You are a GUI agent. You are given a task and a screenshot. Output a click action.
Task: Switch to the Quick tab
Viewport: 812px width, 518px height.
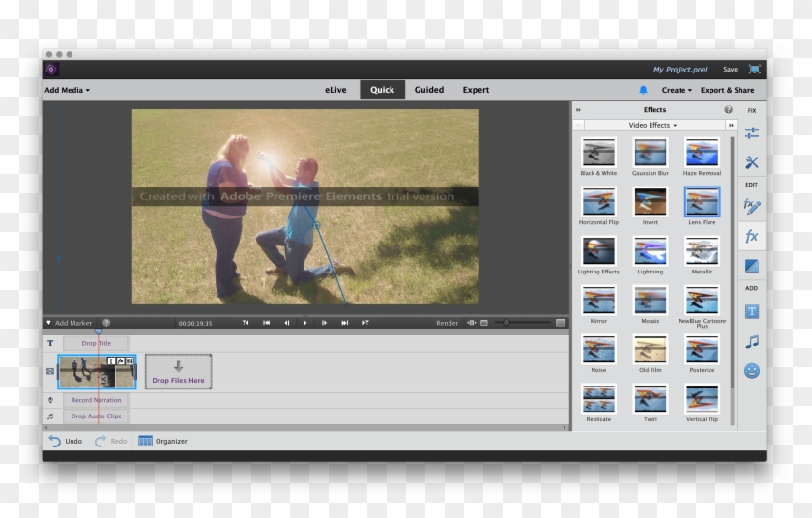(x=382, y=90)
